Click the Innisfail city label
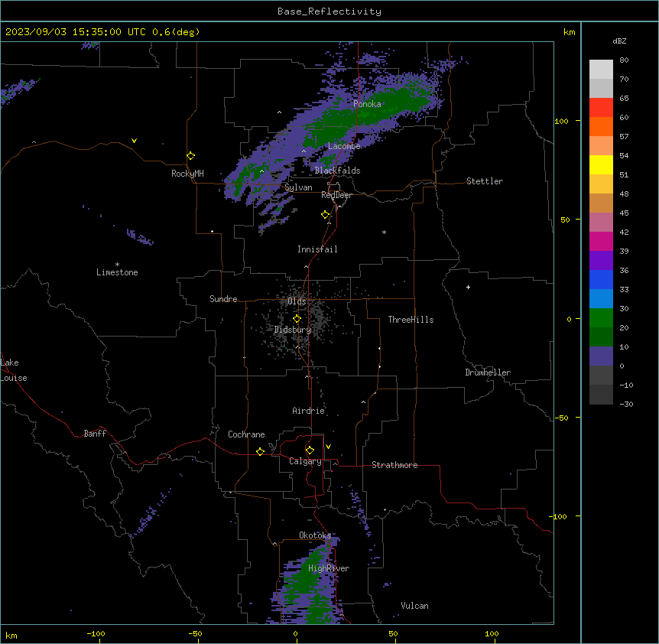The image size is (659, 644). [317, 249]
